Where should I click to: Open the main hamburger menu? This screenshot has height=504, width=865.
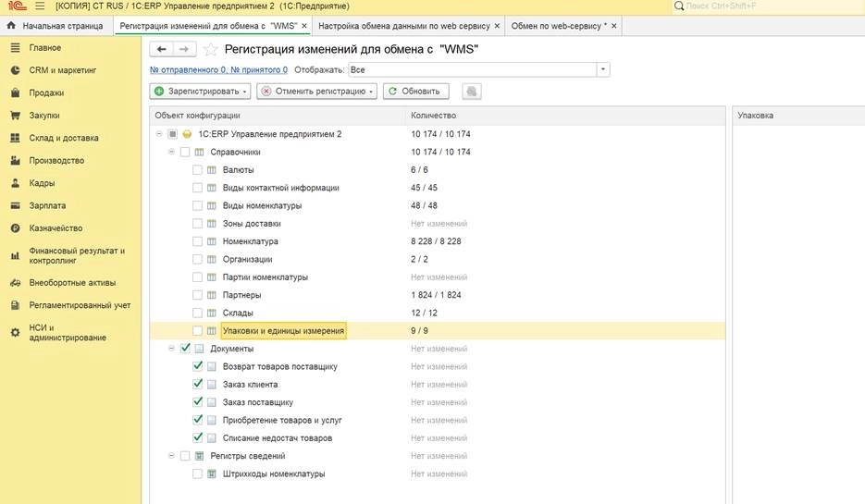pos(39,6)
